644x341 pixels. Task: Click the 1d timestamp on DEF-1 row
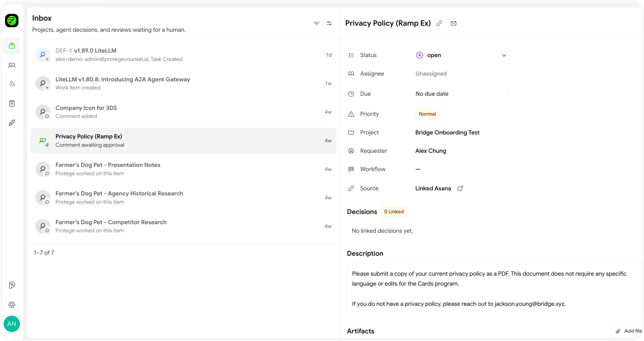point(329,55)
